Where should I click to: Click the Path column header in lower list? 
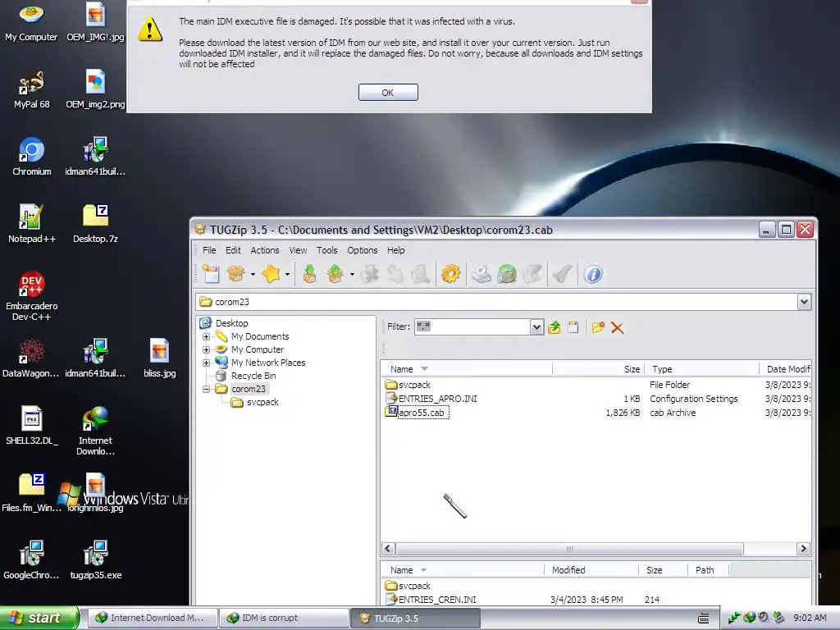[x=708, y=570]
